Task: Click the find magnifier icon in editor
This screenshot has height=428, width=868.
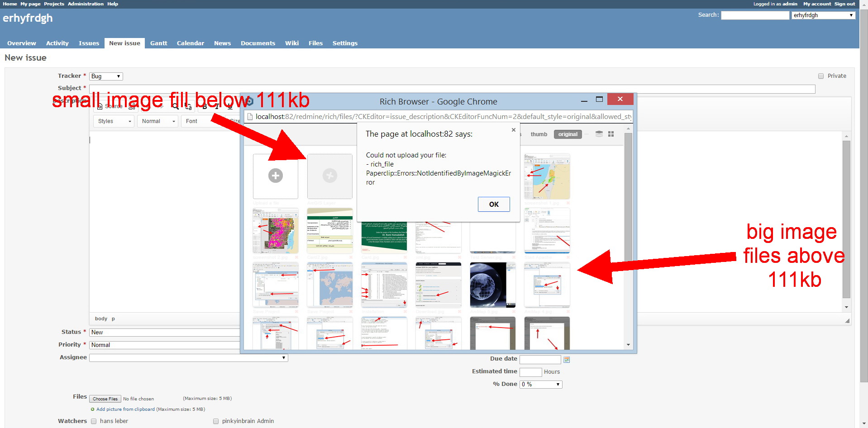Action: pyautogui.click(x=175, y=106)
